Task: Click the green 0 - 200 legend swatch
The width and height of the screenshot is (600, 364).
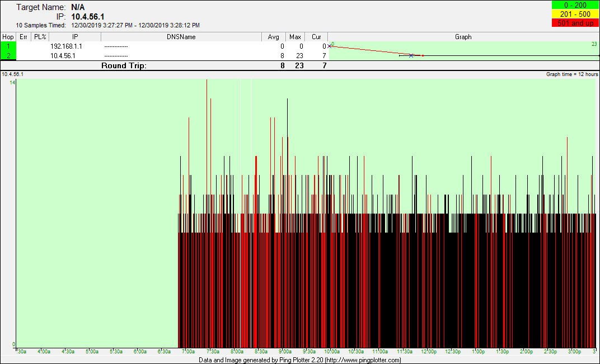Action: 575,5
